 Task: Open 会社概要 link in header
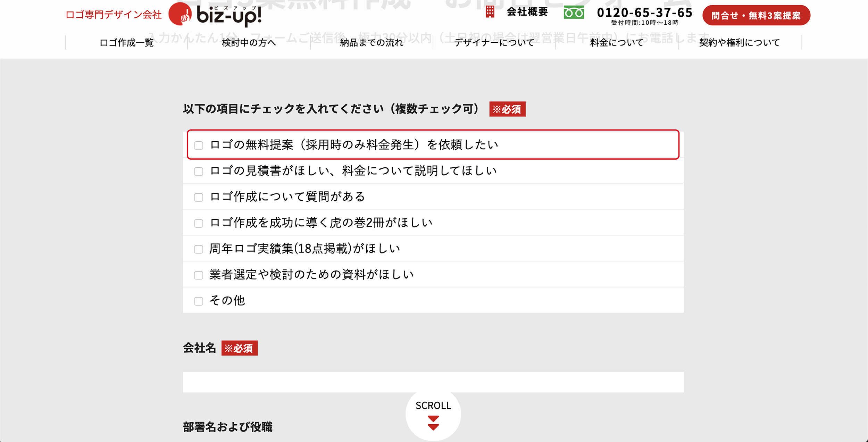click(x=527, y=12)
